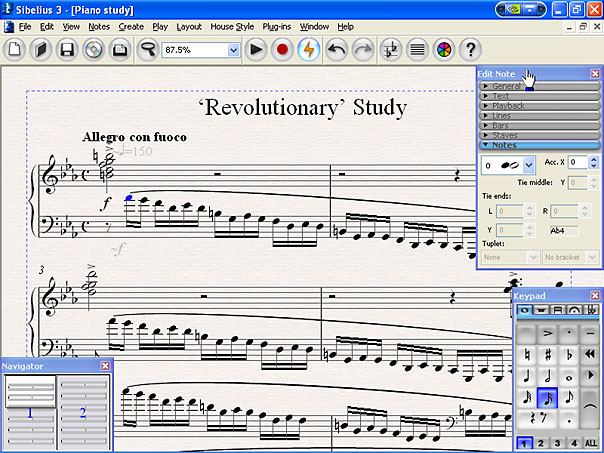Start playback with the Play button
The width and height of the screenshot is (604, 453).
click(256, 50)
